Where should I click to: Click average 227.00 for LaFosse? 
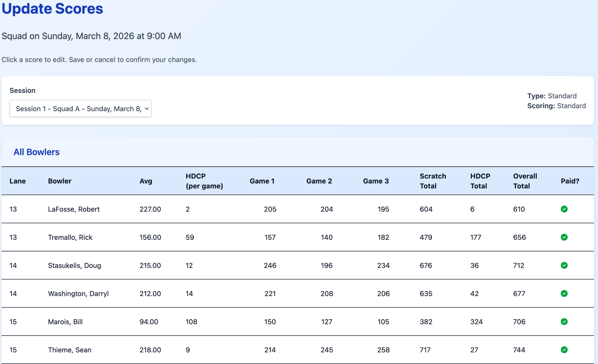tap(150, 209)
